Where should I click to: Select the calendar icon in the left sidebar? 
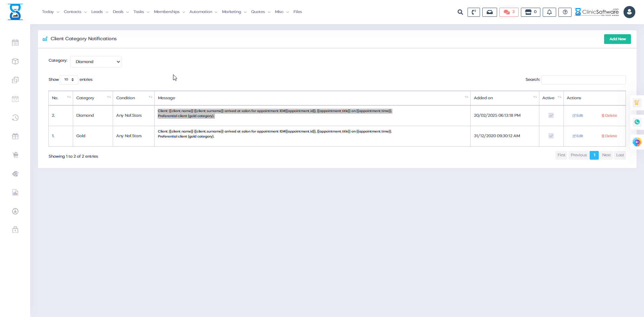point(15,43)
